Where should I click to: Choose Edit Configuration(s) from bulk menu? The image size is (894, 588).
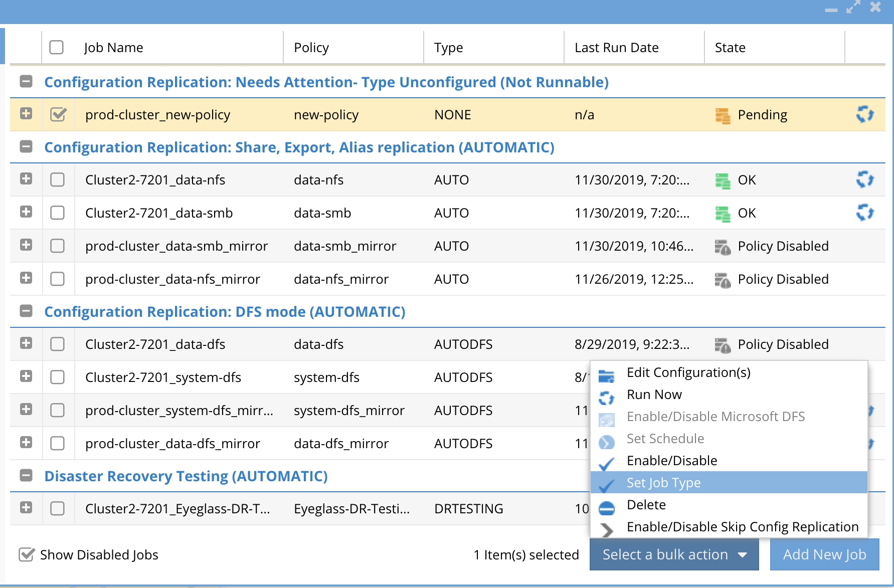point(729,372)
